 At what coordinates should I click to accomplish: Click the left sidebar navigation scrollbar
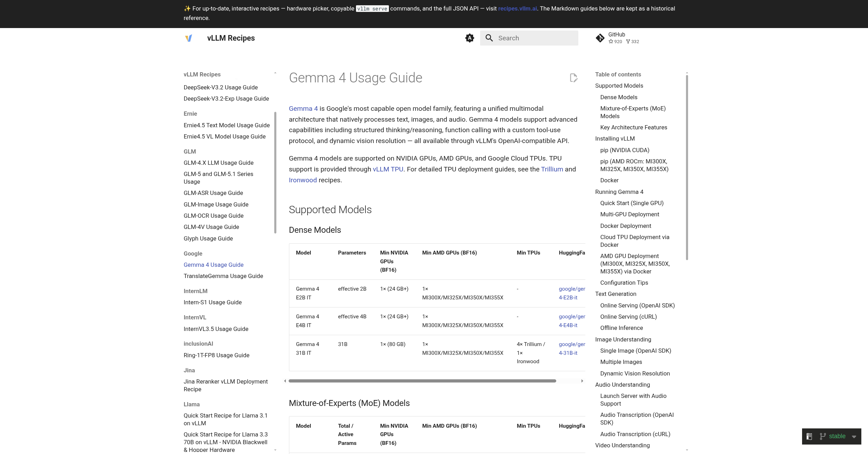[x=275, y=172]
